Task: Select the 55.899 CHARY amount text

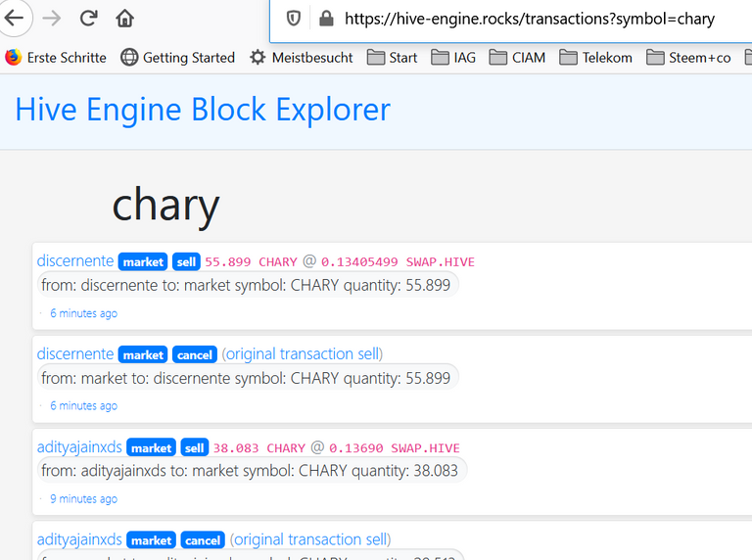Action: coord(251,261)
